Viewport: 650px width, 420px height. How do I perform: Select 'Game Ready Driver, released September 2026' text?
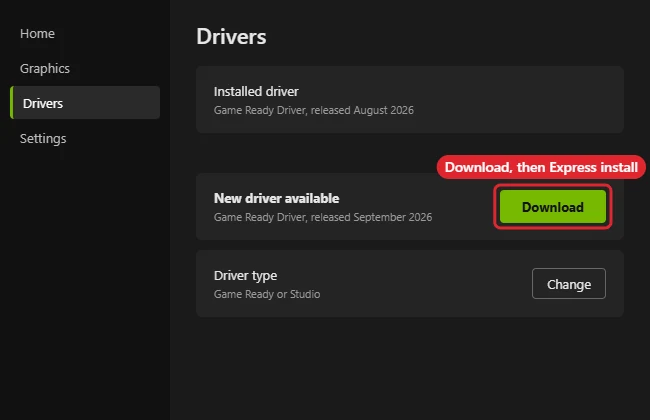pyautogui.click(x=323, y=217)
